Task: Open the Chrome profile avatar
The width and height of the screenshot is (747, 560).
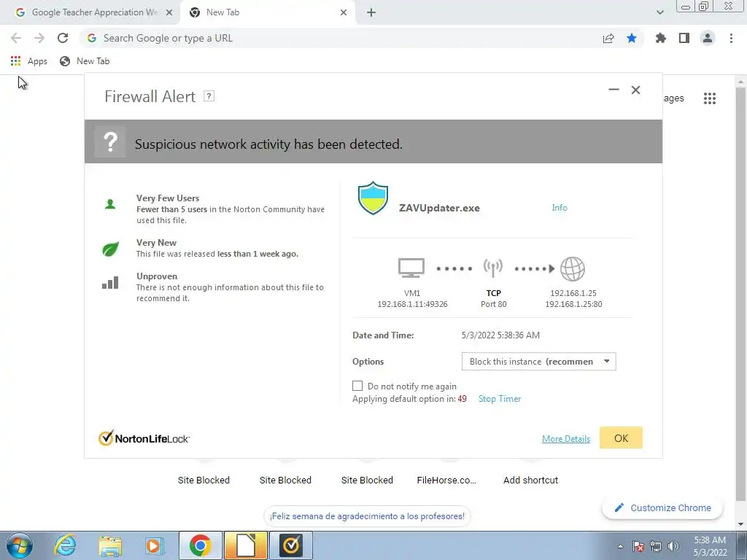Action: coord(708,38)
